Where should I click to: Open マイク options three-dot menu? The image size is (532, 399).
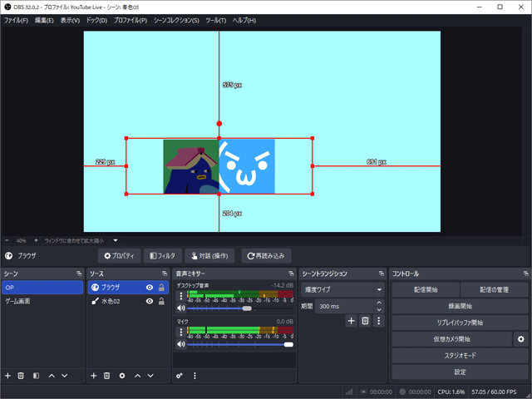click(x=180, y=332)
